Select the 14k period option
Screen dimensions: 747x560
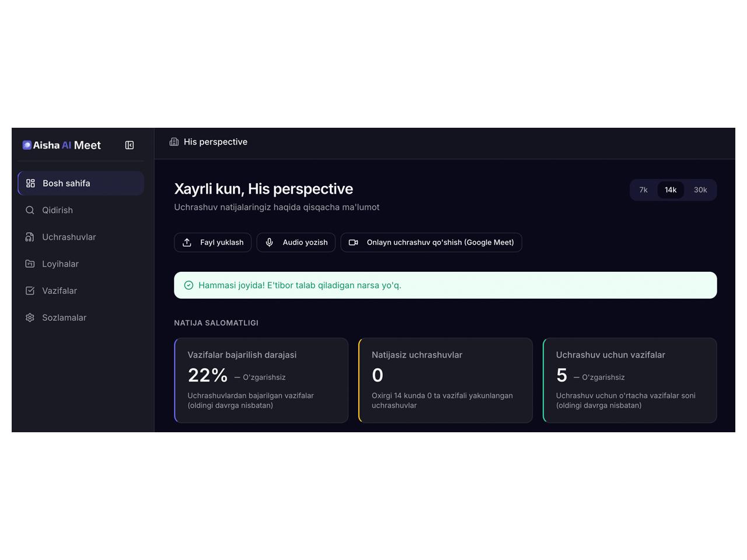[671, 190]
